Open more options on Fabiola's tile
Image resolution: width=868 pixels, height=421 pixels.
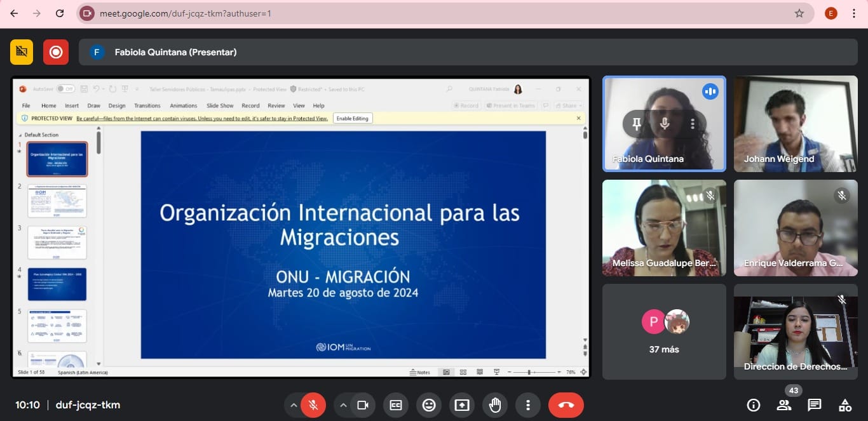(693, 124)
